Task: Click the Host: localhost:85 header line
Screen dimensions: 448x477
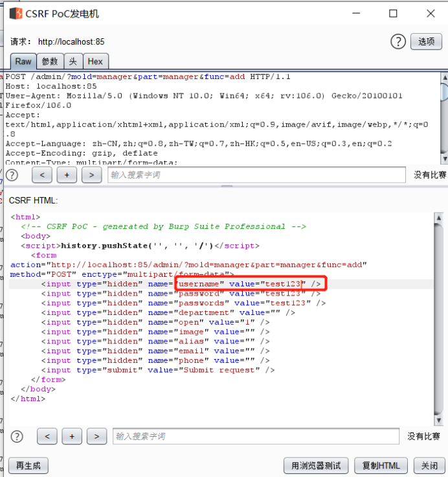Action: (x=51, y=86)
